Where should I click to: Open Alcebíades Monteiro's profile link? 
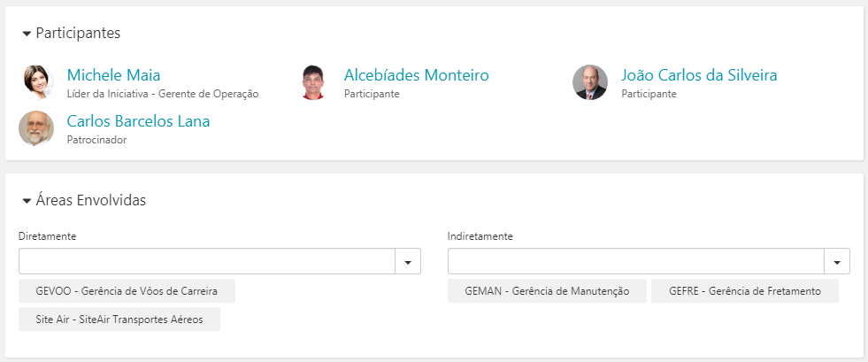tap(416, 74)
